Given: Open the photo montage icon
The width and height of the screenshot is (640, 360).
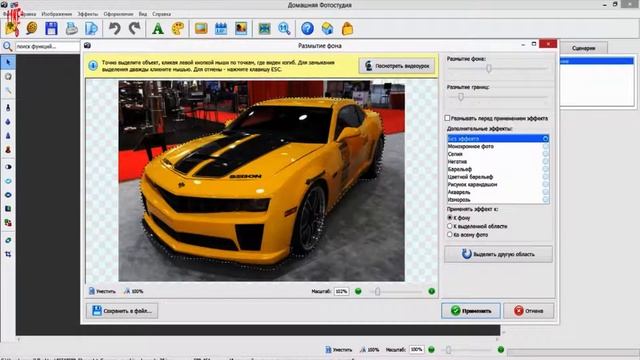Looking at the screenshot, I should 241,29.
